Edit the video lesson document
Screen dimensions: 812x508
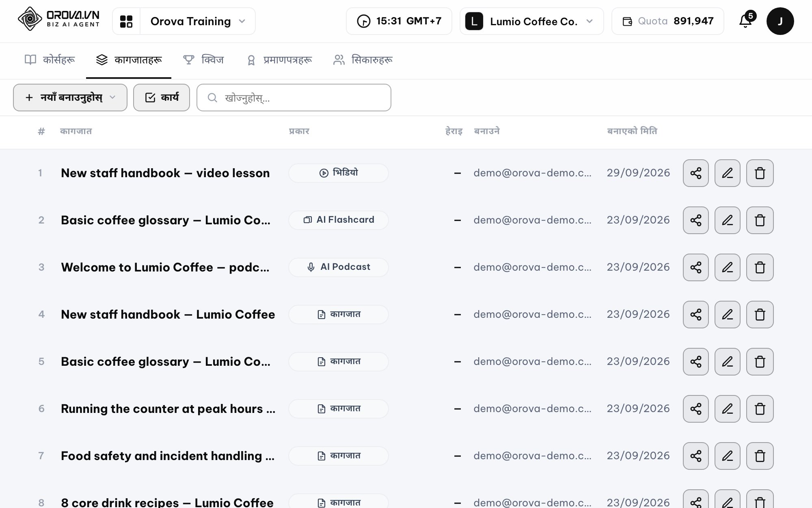click(x=728, y=173)
